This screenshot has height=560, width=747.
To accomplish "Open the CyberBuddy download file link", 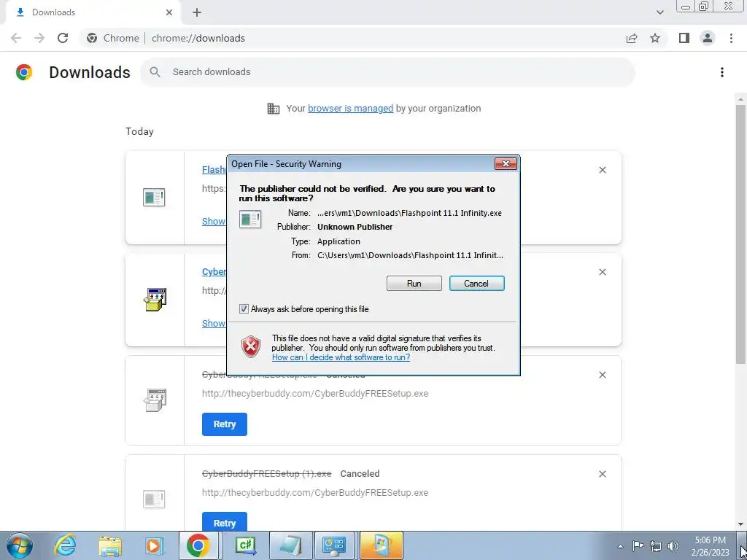I will point(214,271).
